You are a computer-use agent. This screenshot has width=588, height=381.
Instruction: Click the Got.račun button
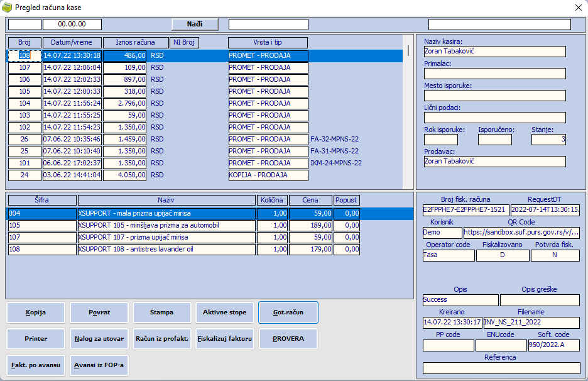pos(288,312)
